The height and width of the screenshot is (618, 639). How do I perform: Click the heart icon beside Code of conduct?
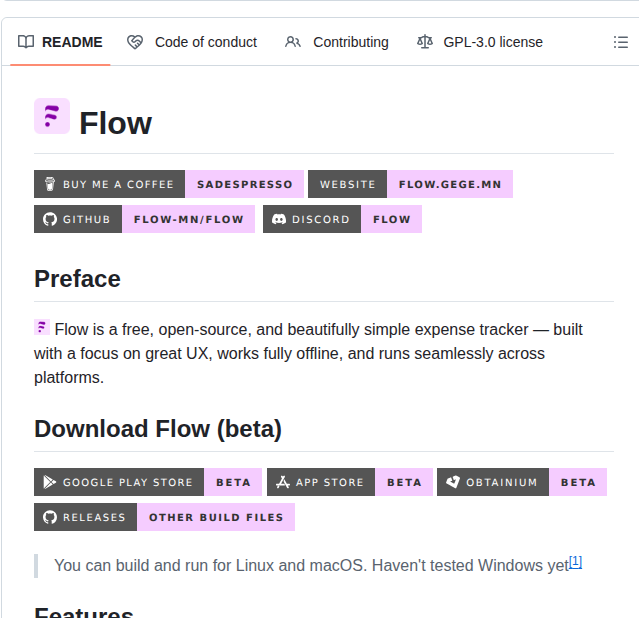tap(135, 42)
